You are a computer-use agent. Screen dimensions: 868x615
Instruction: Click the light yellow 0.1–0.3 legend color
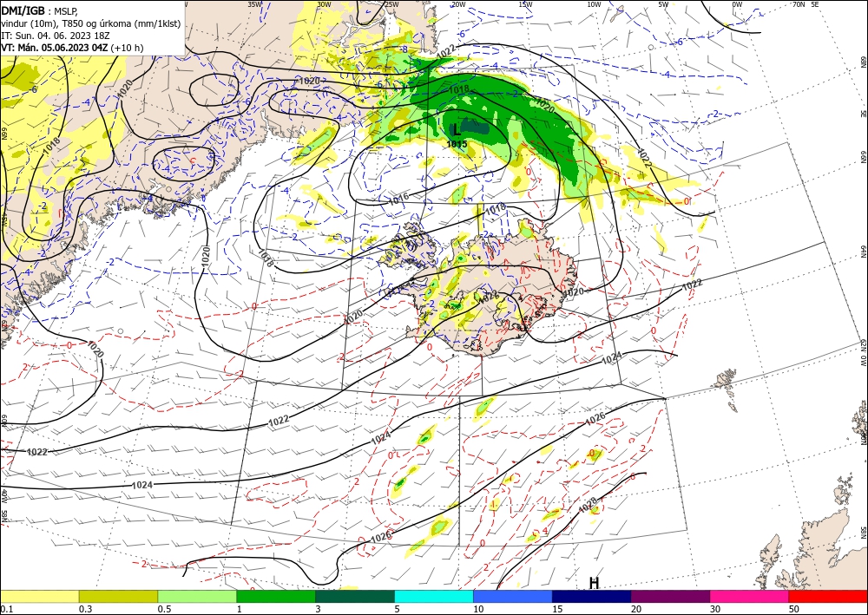coord(39,596)
